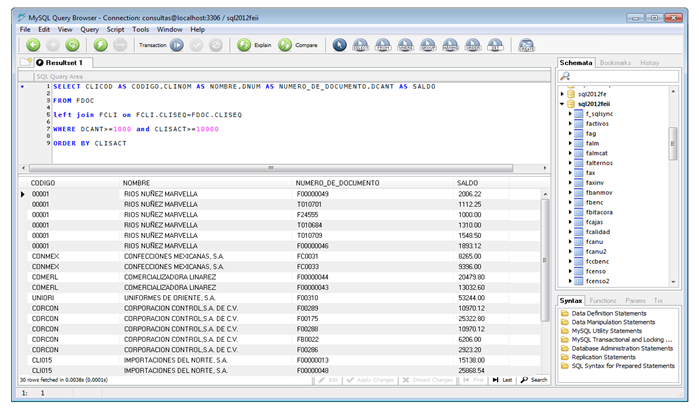
Task: Expand the factivos table node
Action: click(x=570, y=124)
